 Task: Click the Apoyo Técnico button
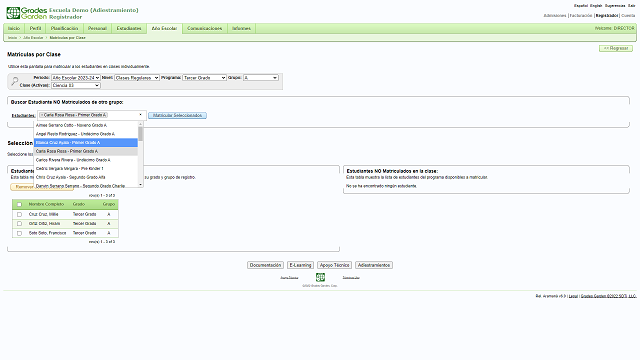[x=334, y=265]
